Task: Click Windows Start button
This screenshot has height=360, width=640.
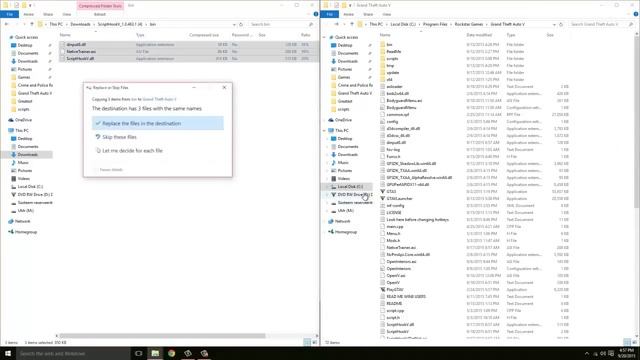Action: [8, 353]
